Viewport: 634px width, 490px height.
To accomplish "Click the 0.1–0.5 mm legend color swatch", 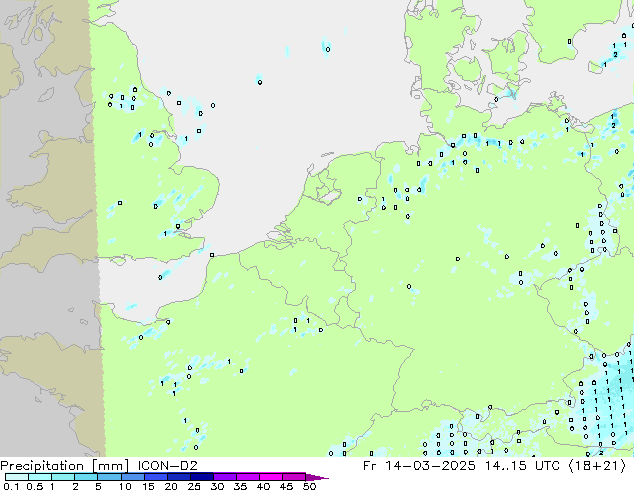I will tap(17, 477).
